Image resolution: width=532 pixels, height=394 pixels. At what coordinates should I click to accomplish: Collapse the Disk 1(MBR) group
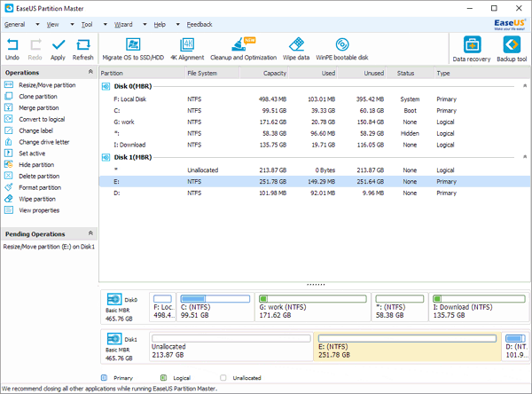[x=525, y=157]
